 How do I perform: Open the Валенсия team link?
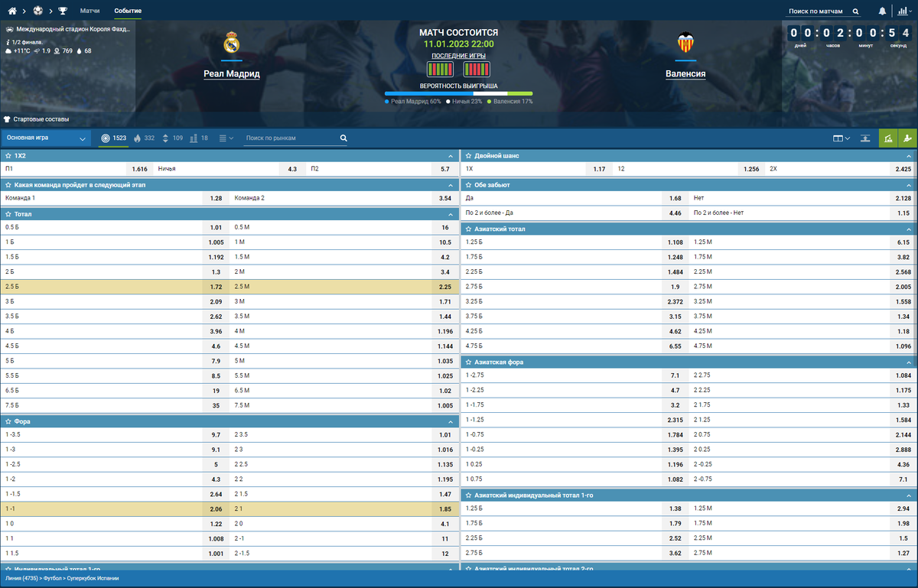tap(685, 74)
